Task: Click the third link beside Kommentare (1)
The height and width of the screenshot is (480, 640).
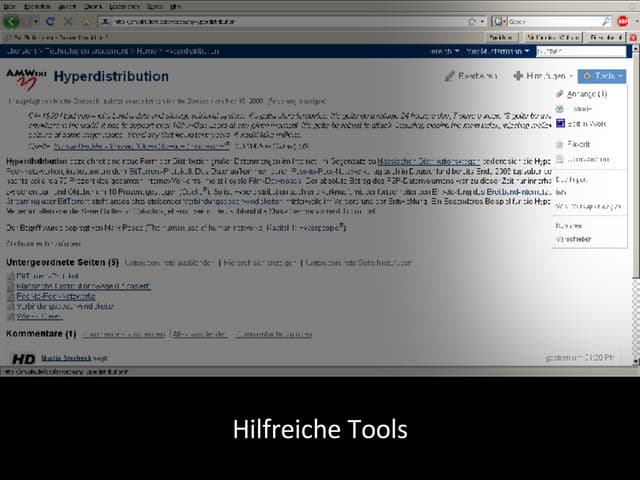Action: [274, 334]
